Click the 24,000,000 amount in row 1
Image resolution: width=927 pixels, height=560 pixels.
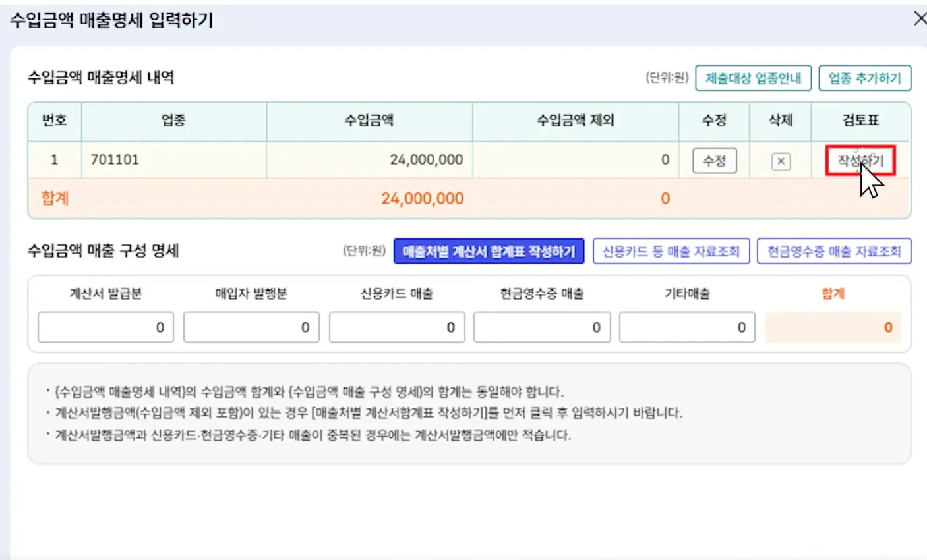point(426,159)
